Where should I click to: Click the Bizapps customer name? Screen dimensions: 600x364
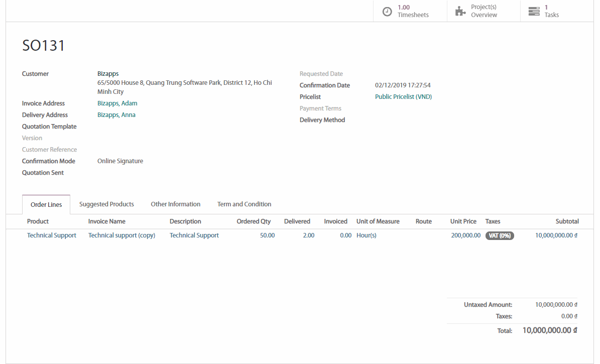tap(108, 74)
